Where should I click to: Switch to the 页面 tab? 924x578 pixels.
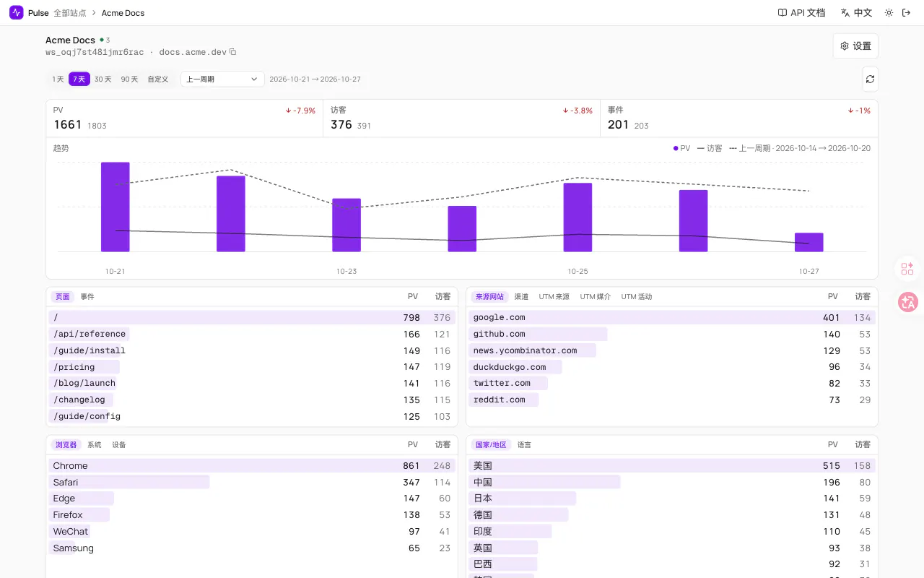point(63,296)
